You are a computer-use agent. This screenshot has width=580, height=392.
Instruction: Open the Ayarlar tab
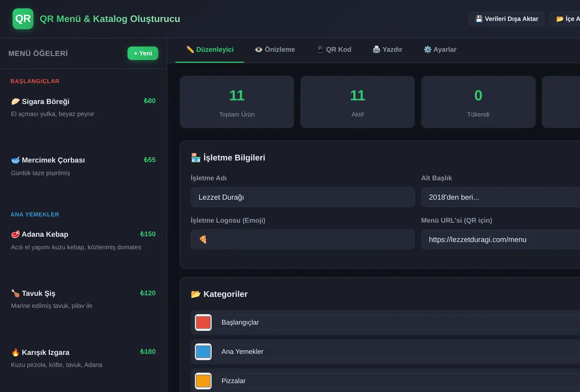click(x=440, y=50)
